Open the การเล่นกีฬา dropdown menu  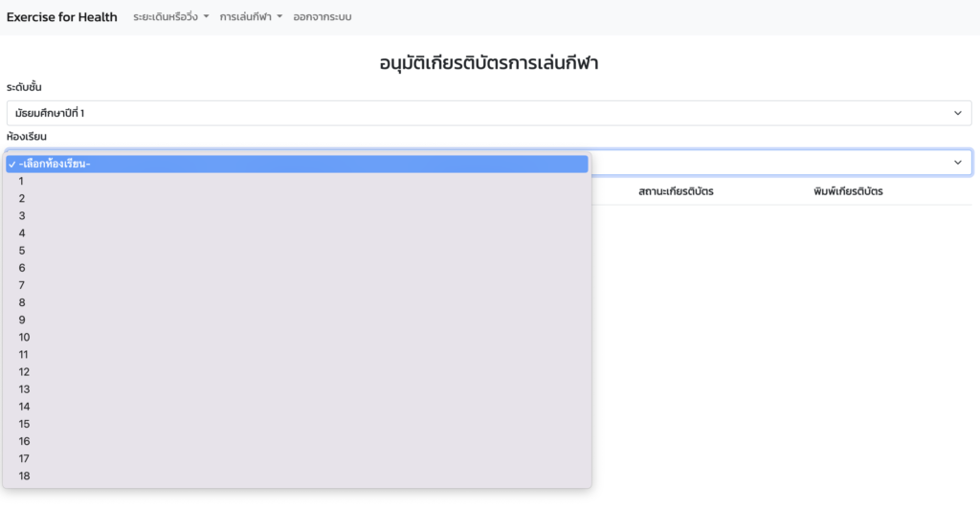251,17
